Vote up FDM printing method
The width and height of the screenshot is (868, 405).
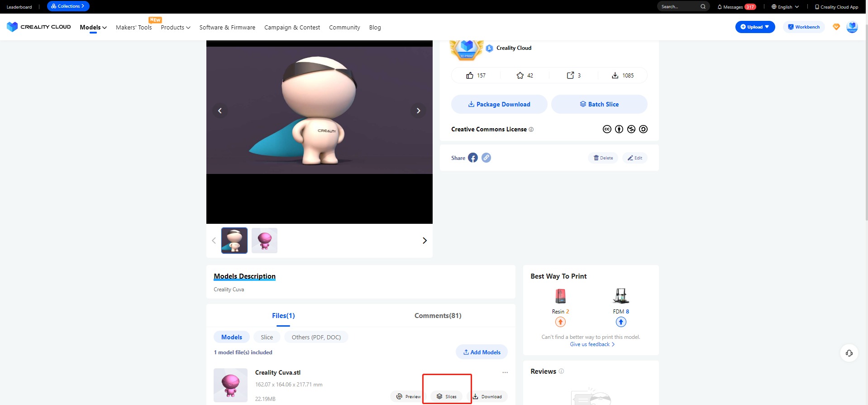[x=621, y=322]
